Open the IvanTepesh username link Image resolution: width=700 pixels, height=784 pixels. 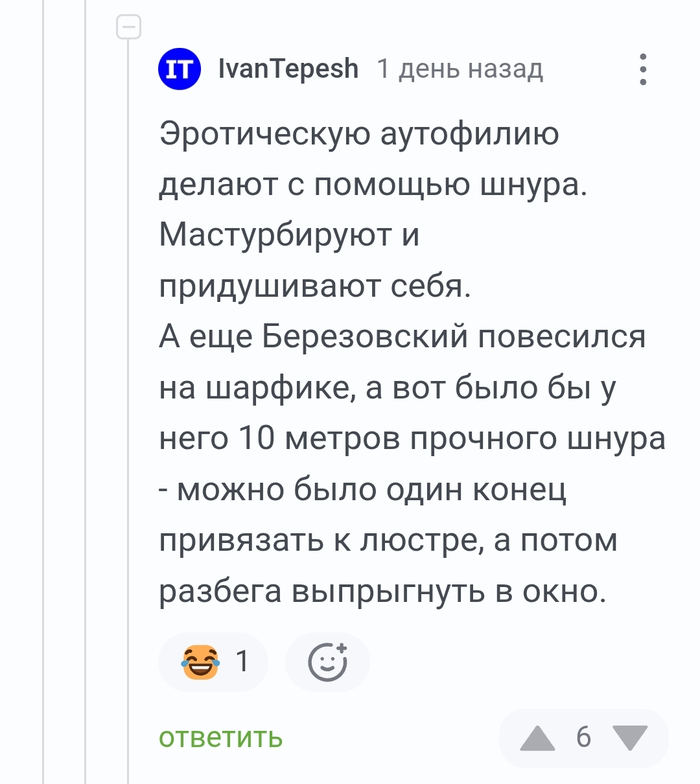(x=288, y=69)
